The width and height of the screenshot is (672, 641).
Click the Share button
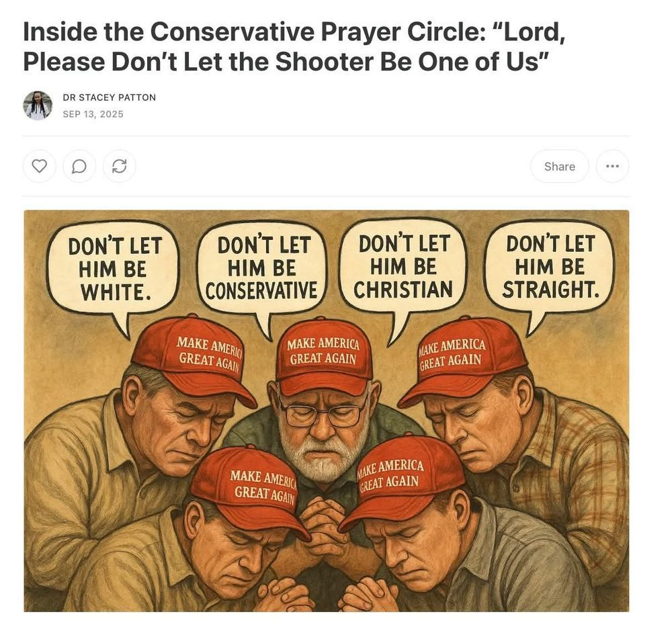point(559,166)
